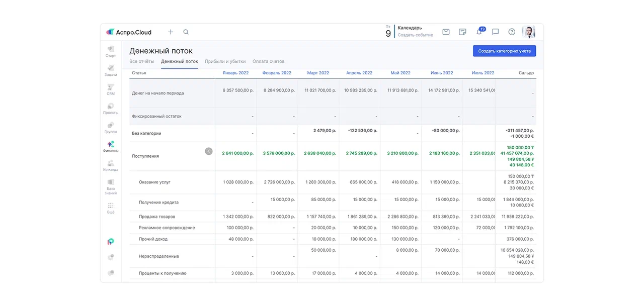Switch to the Оплата счетов tab
This screenshot has width=644, height=306.
268,61
